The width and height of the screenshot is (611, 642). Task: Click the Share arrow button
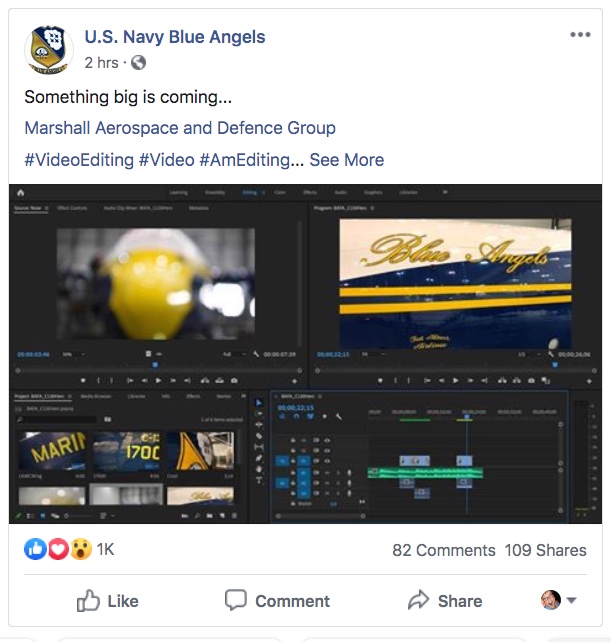tap(445, 601)
